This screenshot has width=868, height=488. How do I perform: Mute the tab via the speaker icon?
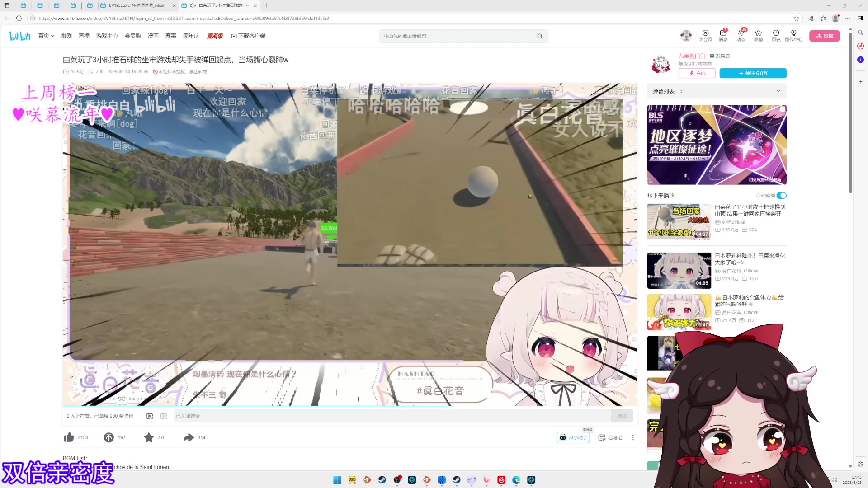(193, 5)
